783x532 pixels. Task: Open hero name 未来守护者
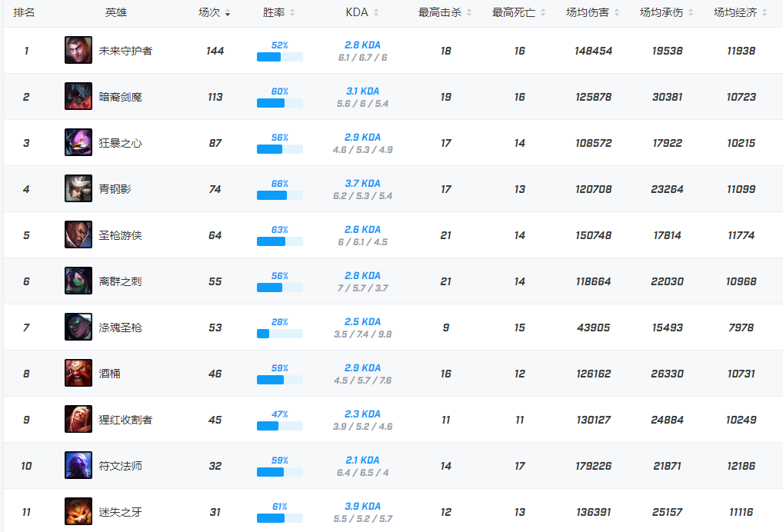[125, 51]
